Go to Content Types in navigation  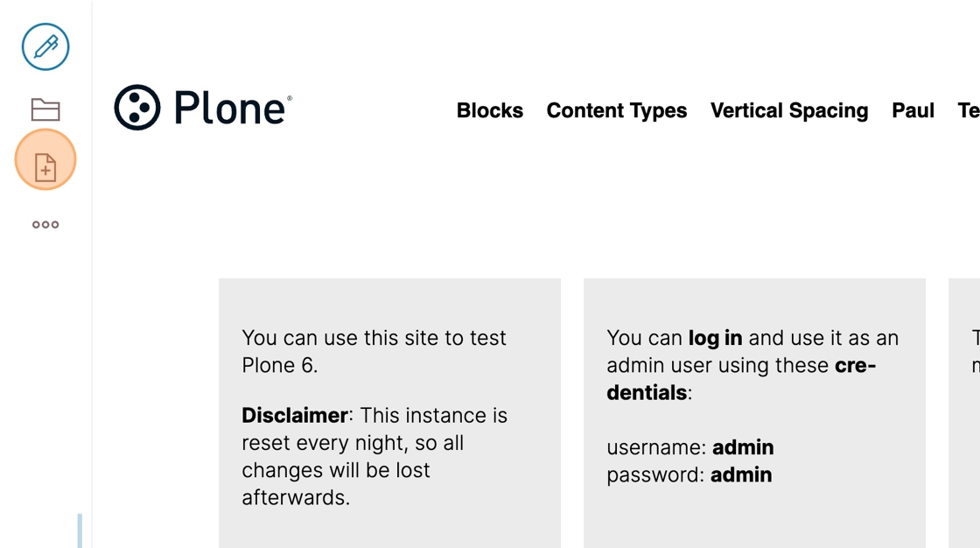click(x=616, y=110)
